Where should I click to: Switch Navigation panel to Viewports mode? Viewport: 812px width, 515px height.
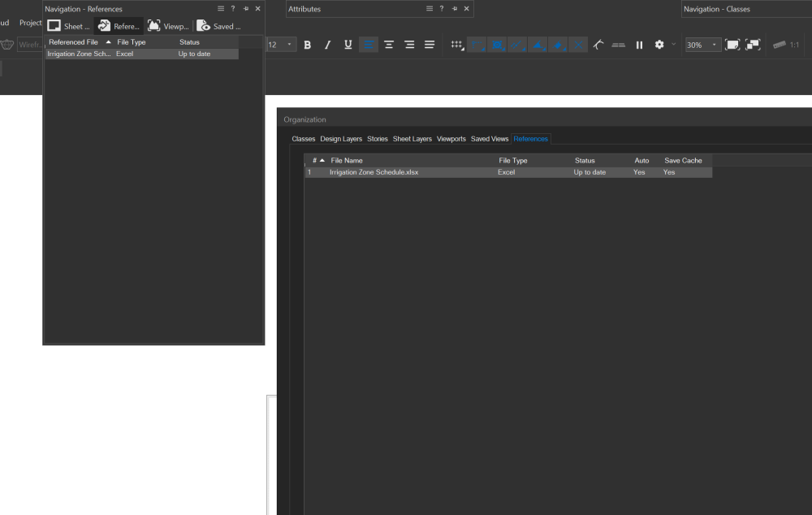tap(167, 25)
